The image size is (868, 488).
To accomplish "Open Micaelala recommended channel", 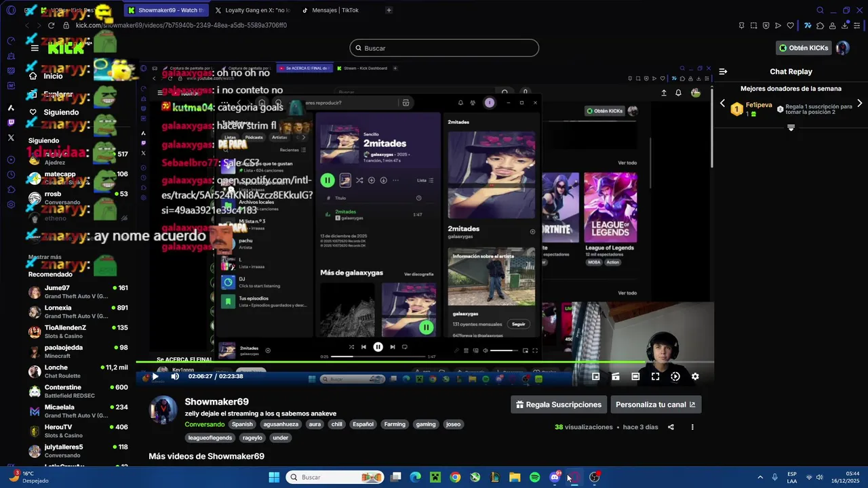I will (78, 411).
